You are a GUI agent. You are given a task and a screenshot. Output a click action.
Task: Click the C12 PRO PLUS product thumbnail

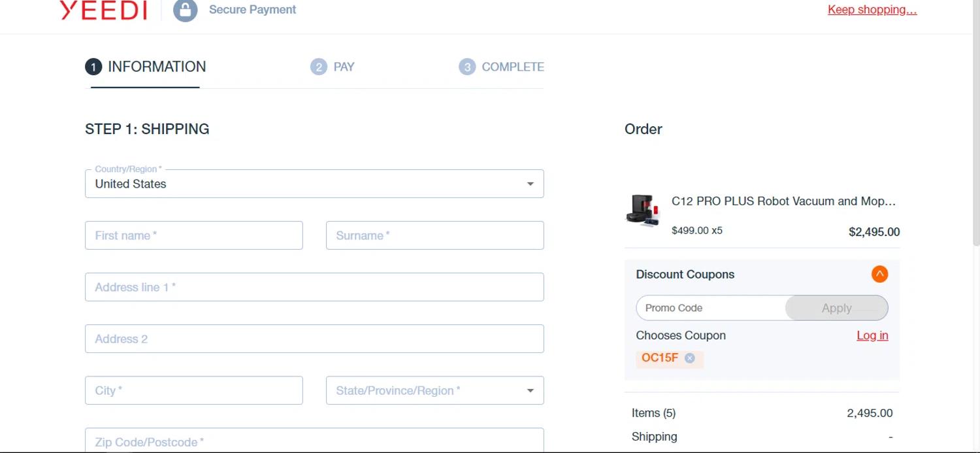coord(643,210)
